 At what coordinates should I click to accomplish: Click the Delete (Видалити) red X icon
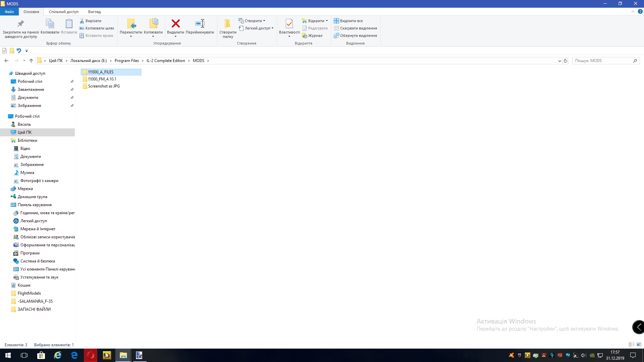(x=175, y=24)
